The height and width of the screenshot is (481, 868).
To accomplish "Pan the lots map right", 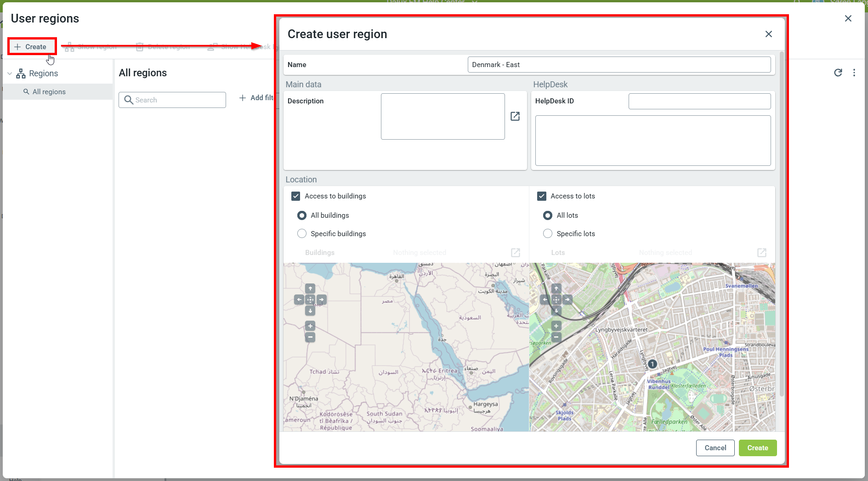I will 567,300.
